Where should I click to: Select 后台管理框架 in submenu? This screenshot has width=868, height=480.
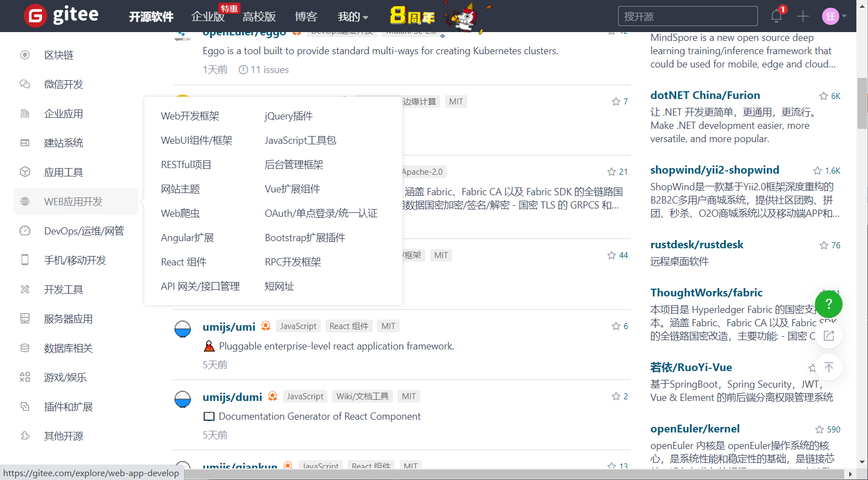click(294, 165)
